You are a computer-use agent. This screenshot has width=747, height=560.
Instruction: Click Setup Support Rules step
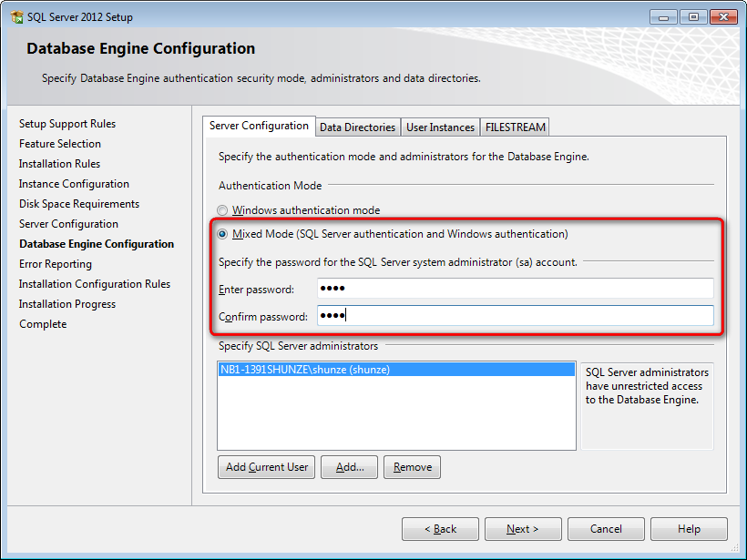(x=67, y=124)
